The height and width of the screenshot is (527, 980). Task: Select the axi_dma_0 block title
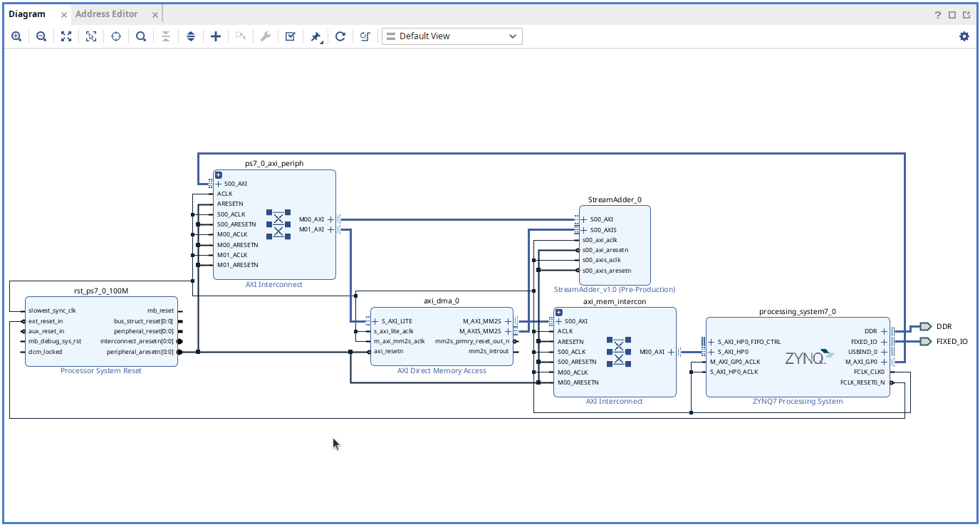coord(442,301)
